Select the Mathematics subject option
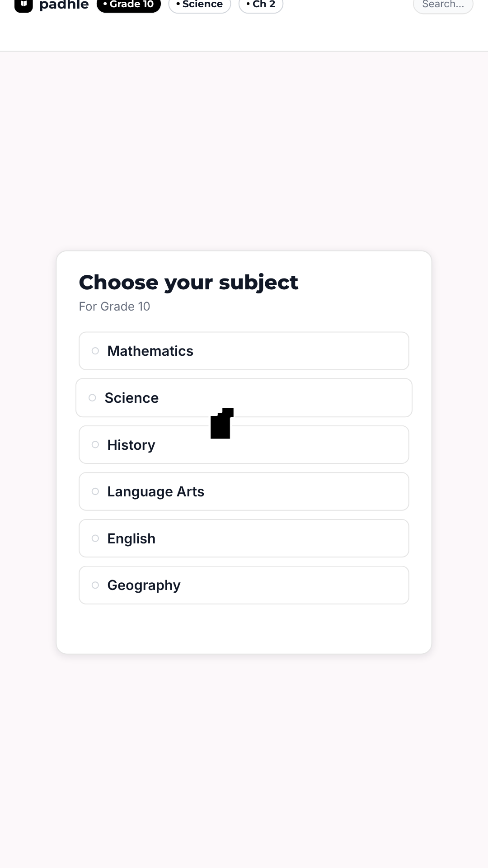488x868 pixels. [x=244, y=351]
